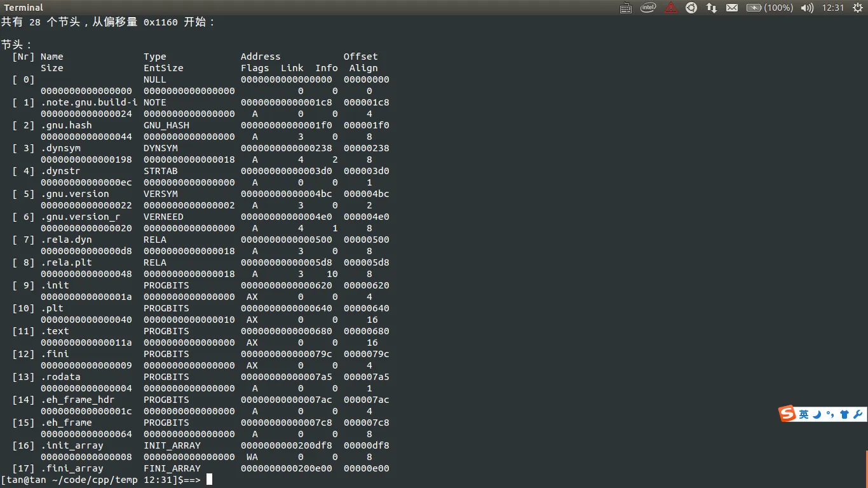Screen dimensions: 868x488
Task: Open the sound volume speaker menu
Action: 807,8
